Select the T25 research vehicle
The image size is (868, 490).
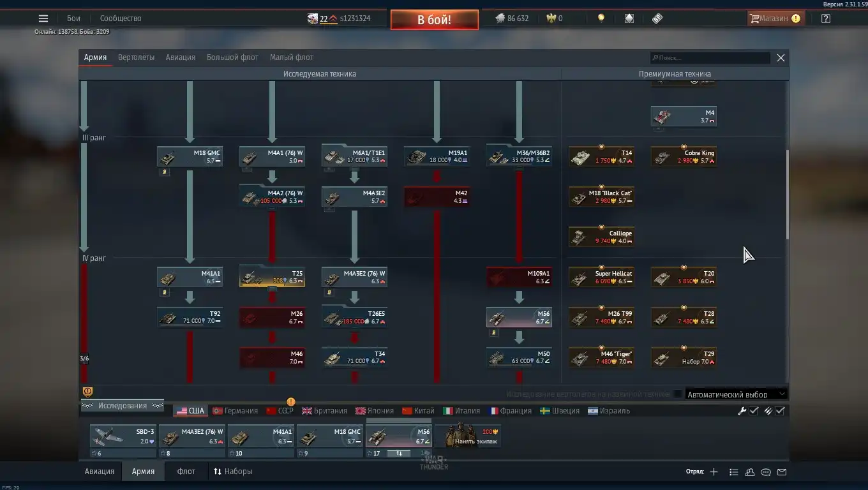[x=272, y=278]
